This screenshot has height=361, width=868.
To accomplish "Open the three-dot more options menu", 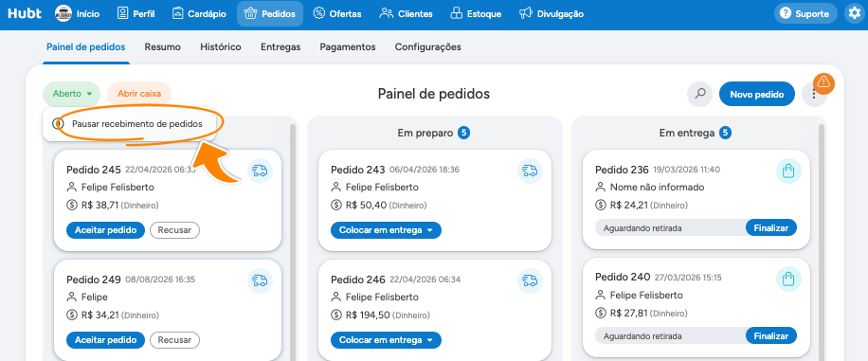I will coord(814,95).
